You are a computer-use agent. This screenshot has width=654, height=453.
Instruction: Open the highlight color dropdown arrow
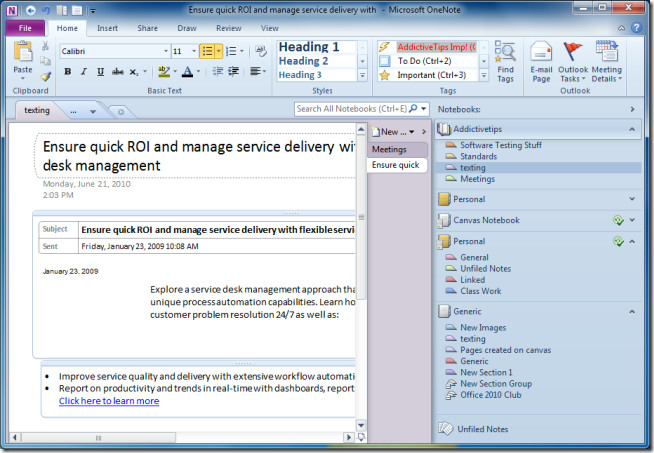[175, 72]
